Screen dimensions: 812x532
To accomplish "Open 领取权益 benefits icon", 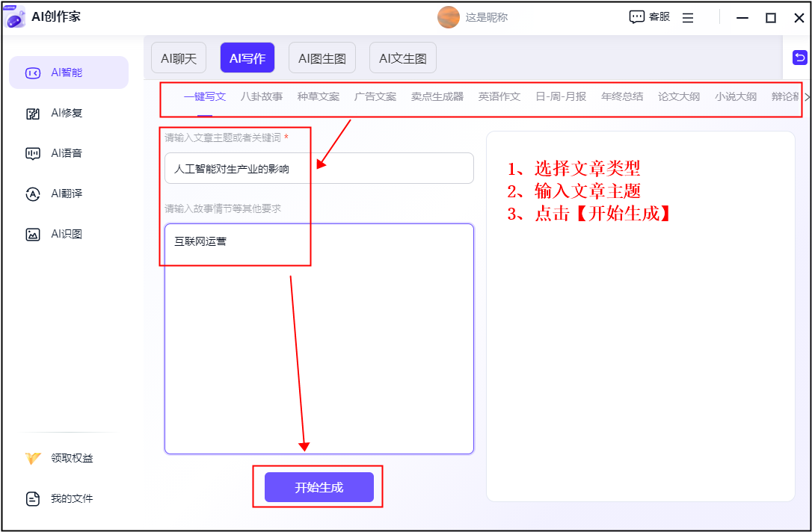I will pyautogui.click(x=33, y=459).
